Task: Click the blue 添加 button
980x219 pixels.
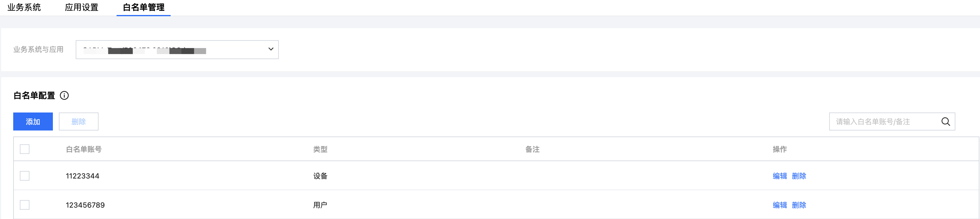Action: click(x=33, y=122)
